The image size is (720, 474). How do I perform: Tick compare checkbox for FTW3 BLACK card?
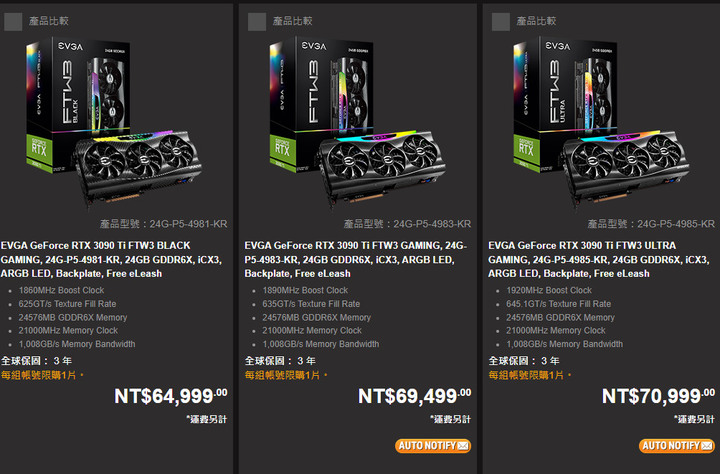pyautogui.click(x=13, y=22)
